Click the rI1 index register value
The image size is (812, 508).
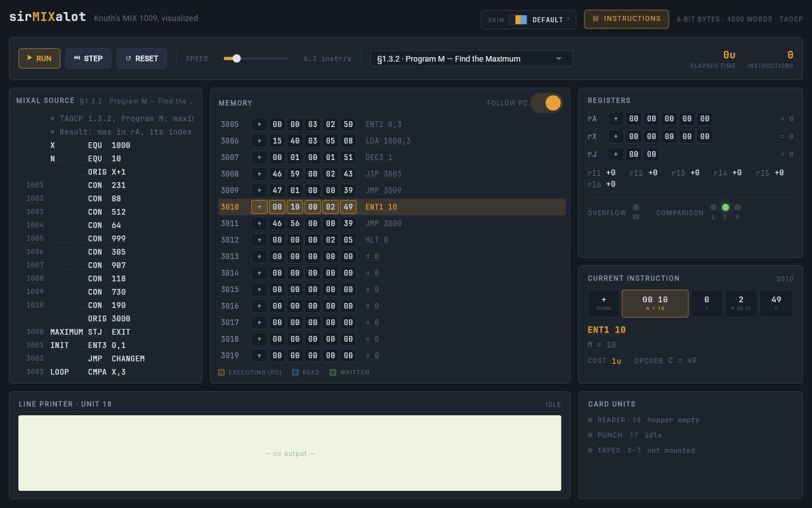coord(610,173)
